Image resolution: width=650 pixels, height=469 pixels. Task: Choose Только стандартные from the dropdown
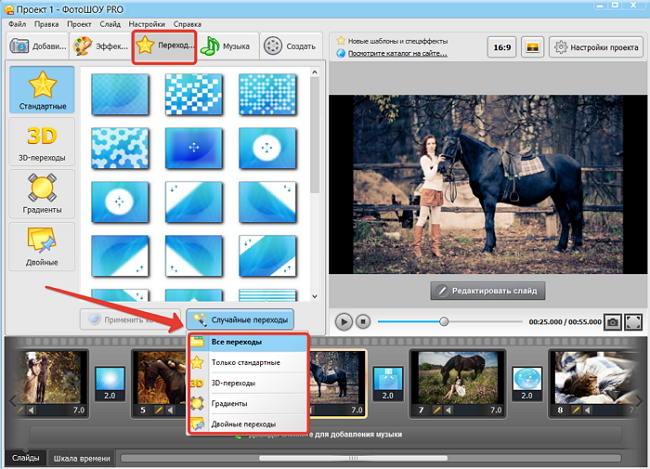248,362
